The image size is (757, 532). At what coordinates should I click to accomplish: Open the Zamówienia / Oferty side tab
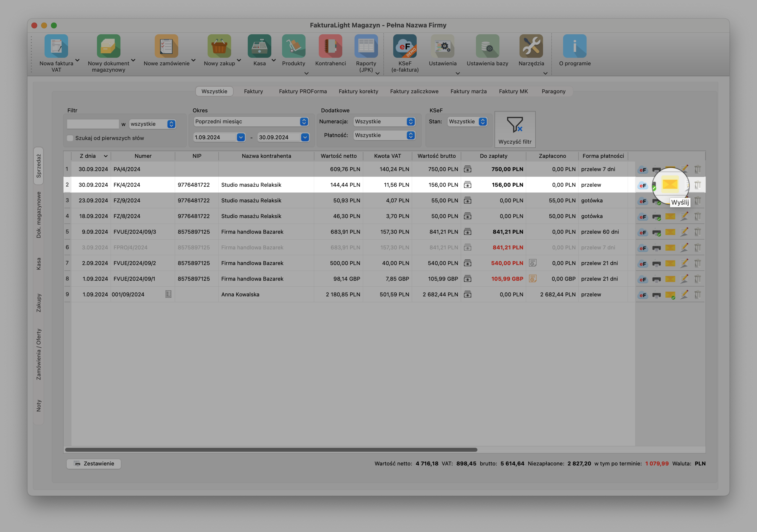pyautogui.click(x=38, y=354)
